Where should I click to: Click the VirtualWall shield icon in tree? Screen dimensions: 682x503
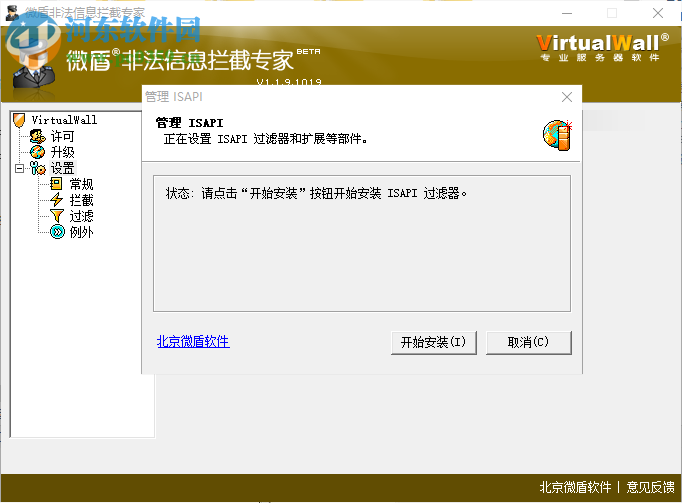click(19, 120)
